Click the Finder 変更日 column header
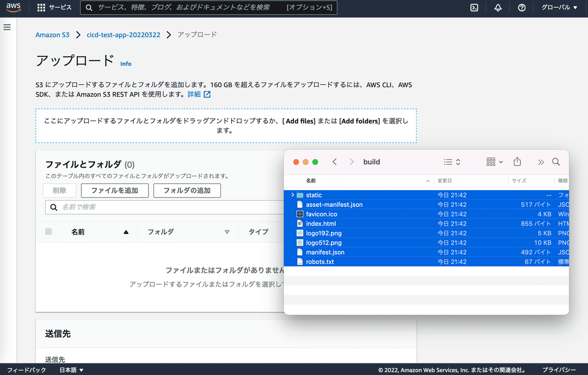The height and width of the screenshot is (375, 588). [445, 181]
